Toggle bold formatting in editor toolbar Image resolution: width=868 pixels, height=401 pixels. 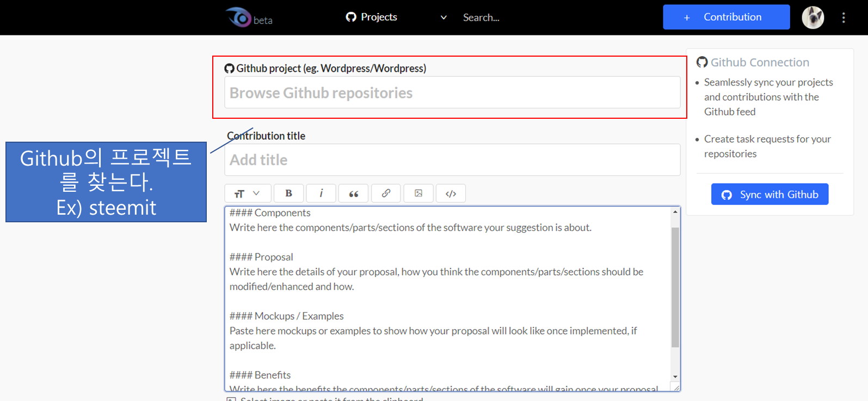coord(288,193)
